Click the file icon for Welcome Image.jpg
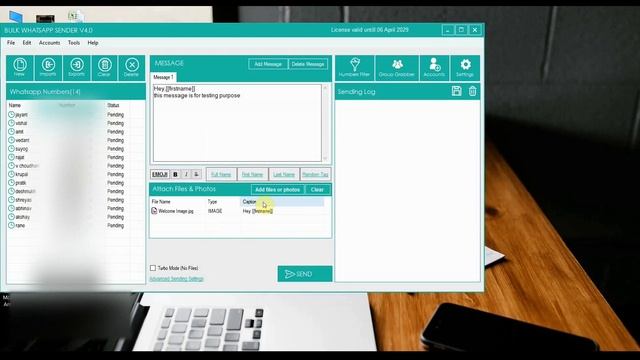640x360 pixels. [154, 211]
